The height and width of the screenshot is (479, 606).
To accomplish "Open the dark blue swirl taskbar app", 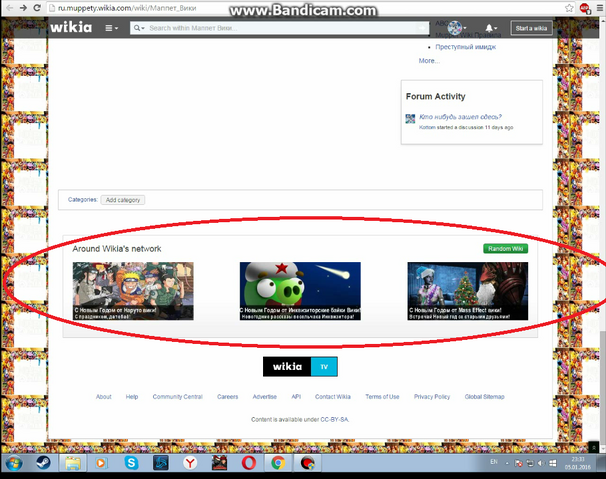I will tap(160, 463).
